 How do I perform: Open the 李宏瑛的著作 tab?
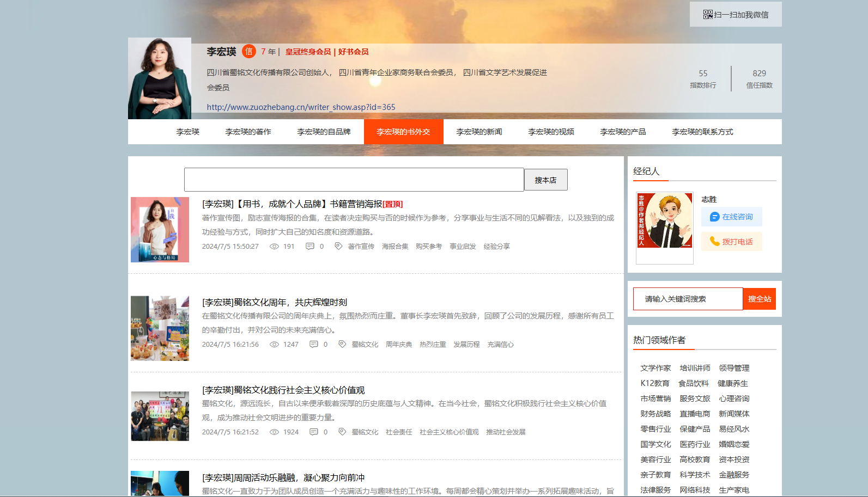248,132
